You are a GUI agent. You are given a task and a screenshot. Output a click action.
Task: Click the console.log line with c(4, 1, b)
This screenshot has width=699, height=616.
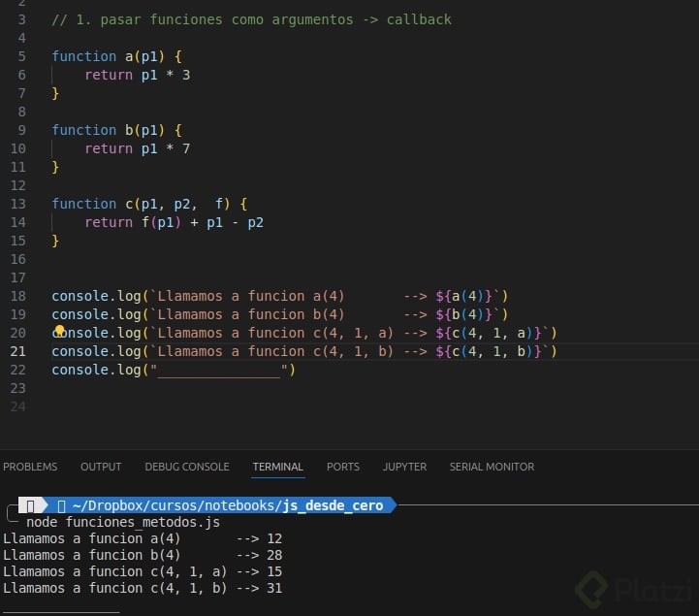click(x=304, y=351)
